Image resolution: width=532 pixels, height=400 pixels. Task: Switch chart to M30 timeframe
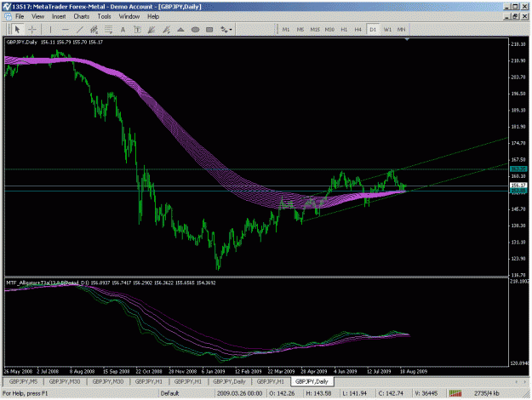point(329,30)
